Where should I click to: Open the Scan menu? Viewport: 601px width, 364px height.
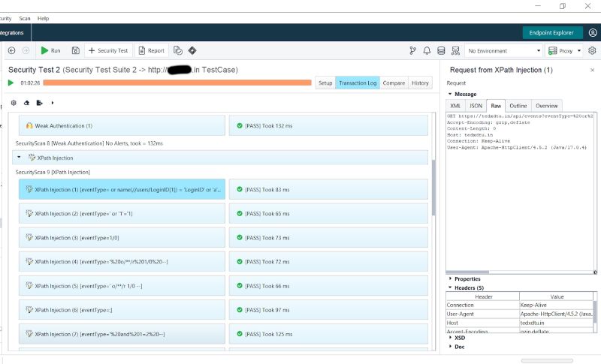pos(25,18)
